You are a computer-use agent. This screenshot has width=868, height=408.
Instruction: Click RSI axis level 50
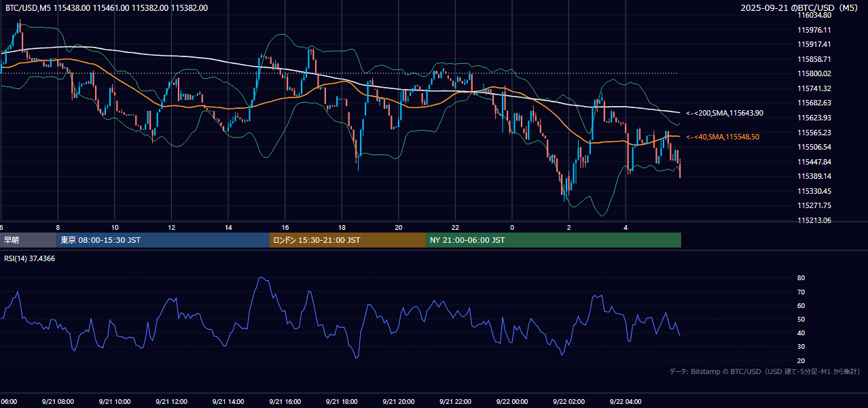click(801, 319)
